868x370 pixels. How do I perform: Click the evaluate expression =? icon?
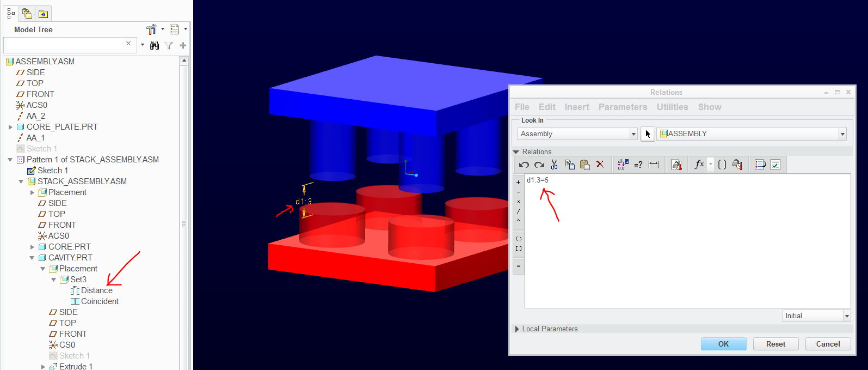point(638,165)
